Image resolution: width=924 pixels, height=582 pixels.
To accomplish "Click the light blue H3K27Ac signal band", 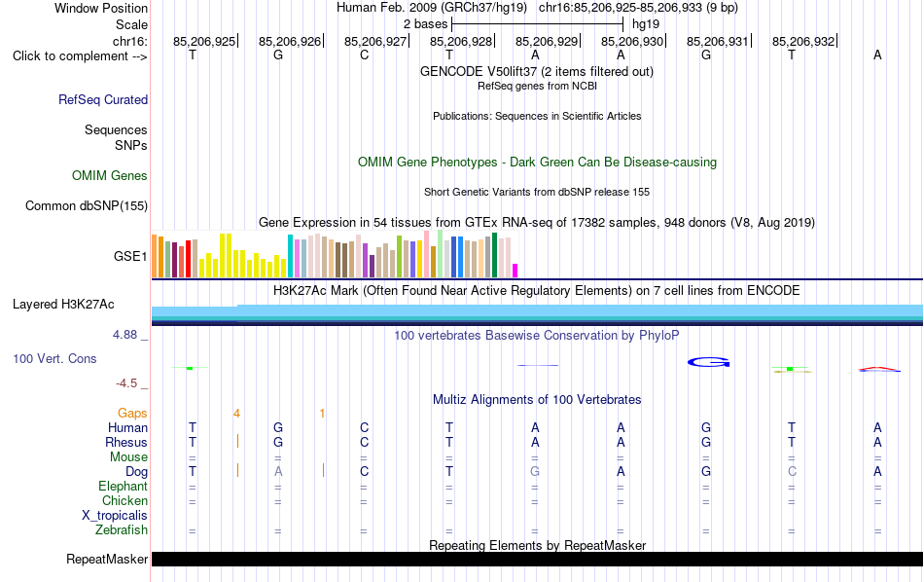I will (537, 310).
